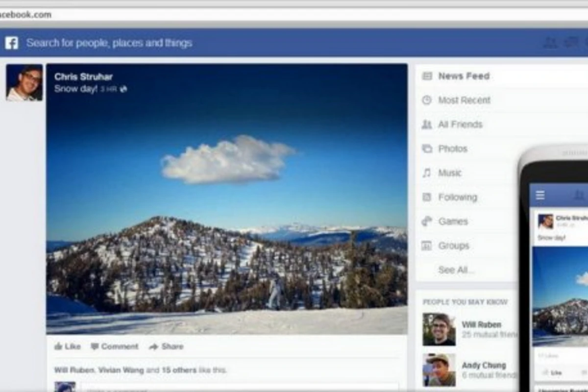Share the Snow day post
This screenshot has width=588, height=392.
(x=166, y=346)
